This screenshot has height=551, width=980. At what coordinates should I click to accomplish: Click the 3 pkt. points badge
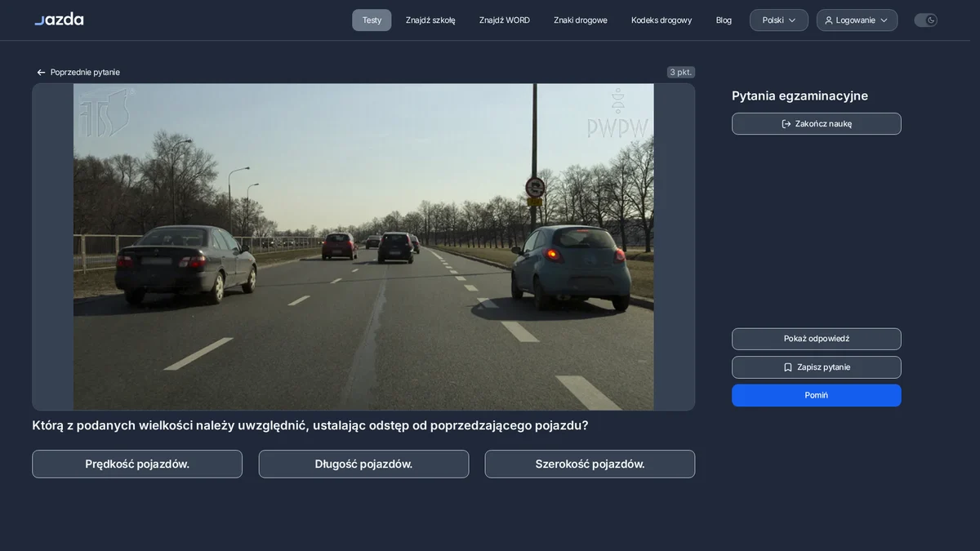681,72
